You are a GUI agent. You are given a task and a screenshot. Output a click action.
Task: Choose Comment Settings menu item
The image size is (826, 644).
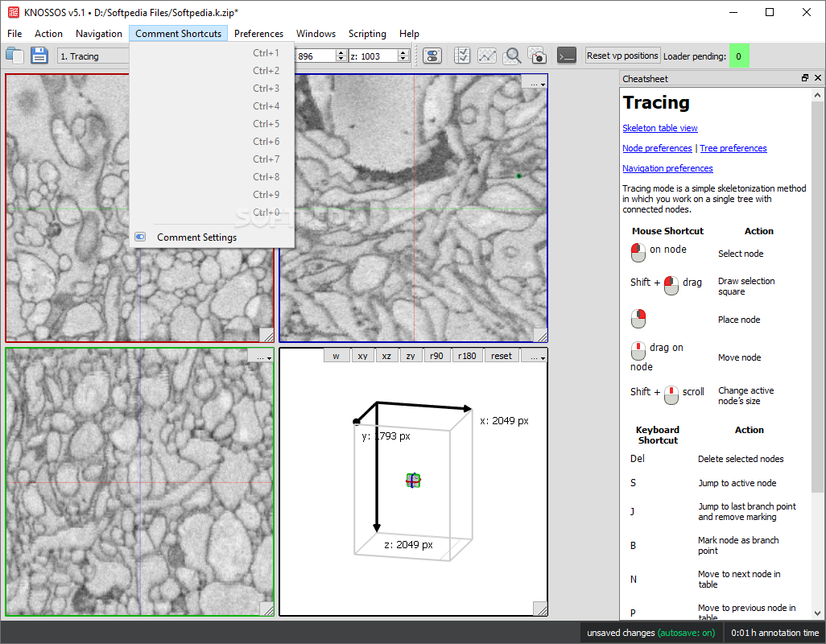[x=212, y=237]
